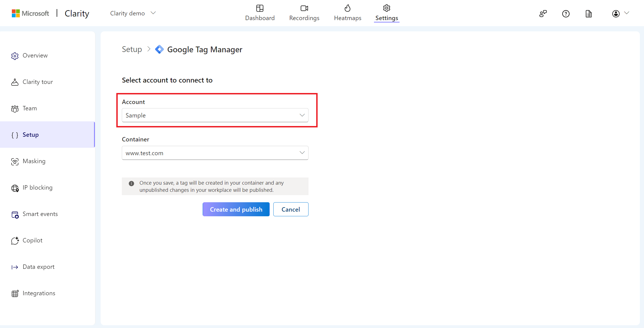Click the Masking icon in sidebar
The image size is (644, 328).
tap(15, 162)
